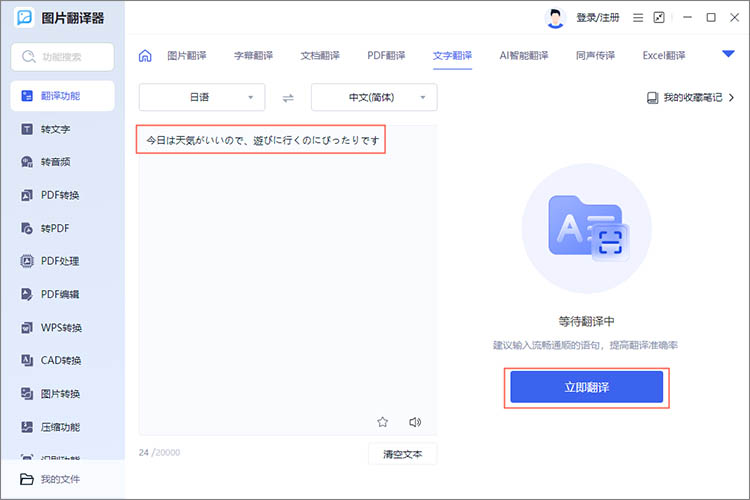750x500 pixels.
Task: Click the 等待翻译中 folder illustration
Action: coord(586,228)
